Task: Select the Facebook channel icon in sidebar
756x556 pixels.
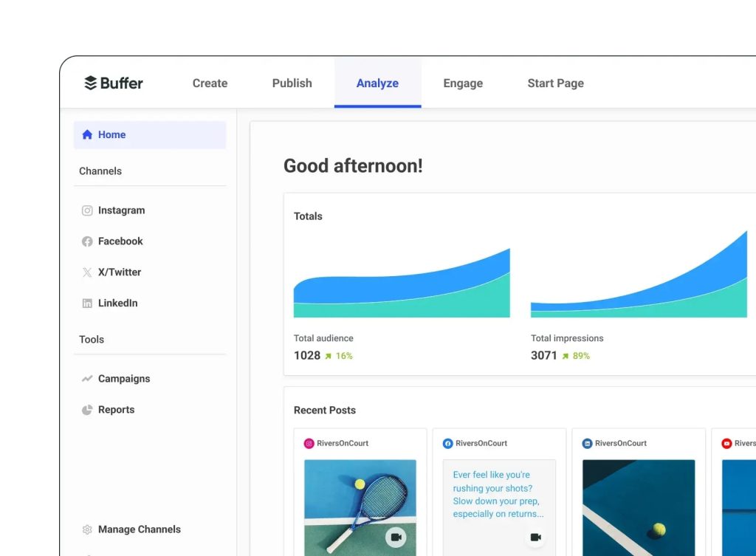Action: coord(87,241)
